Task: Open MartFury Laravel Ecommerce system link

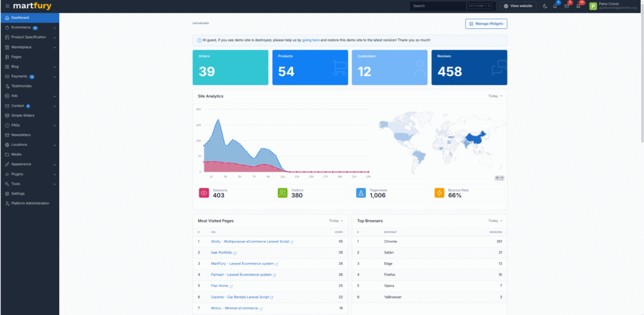Action: pos(242,263)
